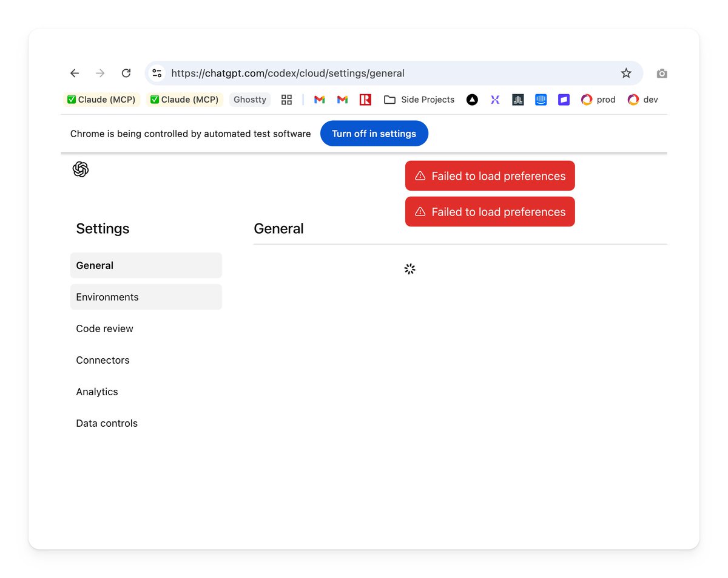Open the Side Projects bookmarks folder

[x=419, y=100]
